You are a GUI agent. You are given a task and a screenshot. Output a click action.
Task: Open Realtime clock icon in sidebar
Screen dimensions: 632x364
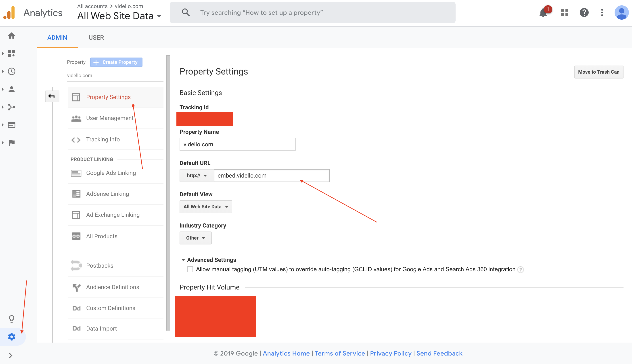point(12,71)
